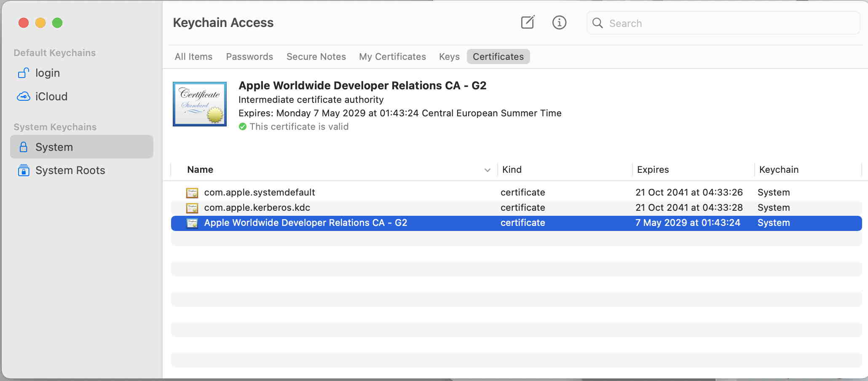Viewport: 868px width, 381px height.
Task: Select the iCloud keychain in sidebar
Action: 51,97
